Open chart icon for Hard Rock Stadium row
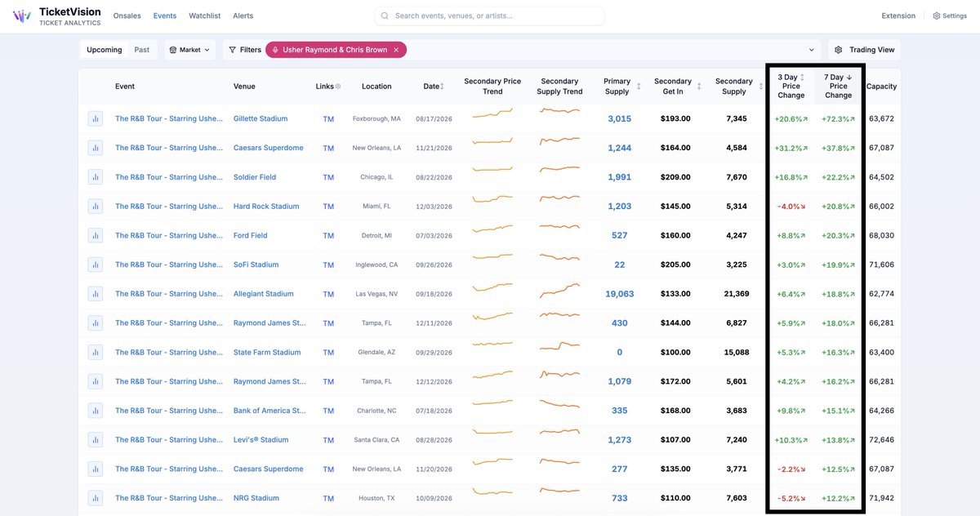This screenshot has width=980, height=516. coord(96,207)
